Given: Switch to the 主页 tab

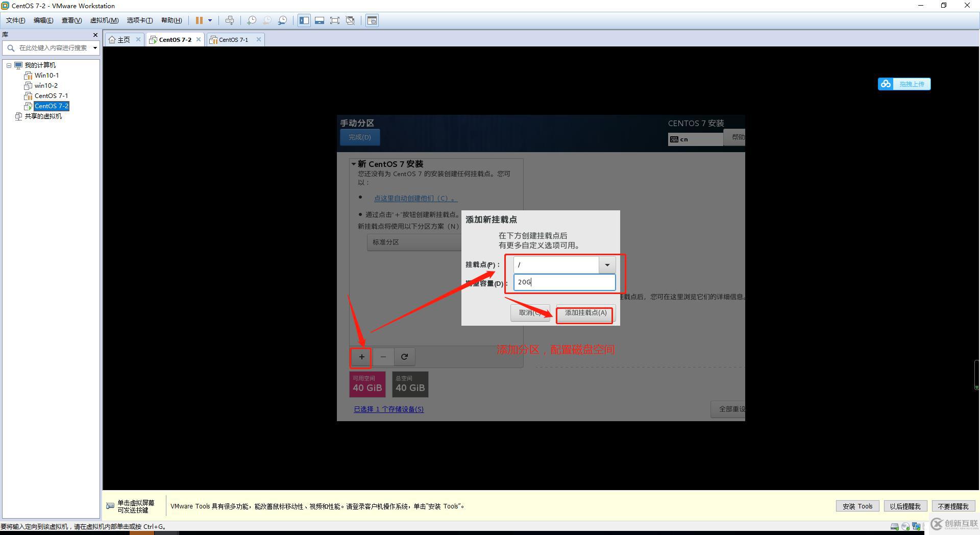Looking at the screenshot, I should click(124, 39).
